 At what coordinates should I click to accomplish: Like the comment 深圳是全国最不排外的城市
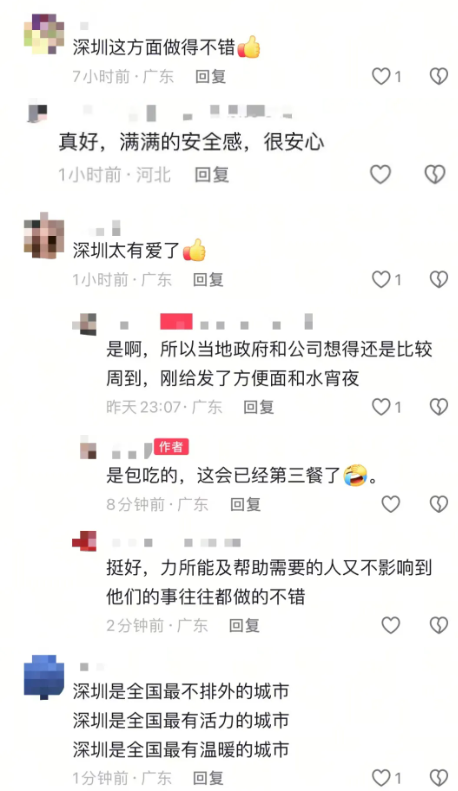click(381, 778)
